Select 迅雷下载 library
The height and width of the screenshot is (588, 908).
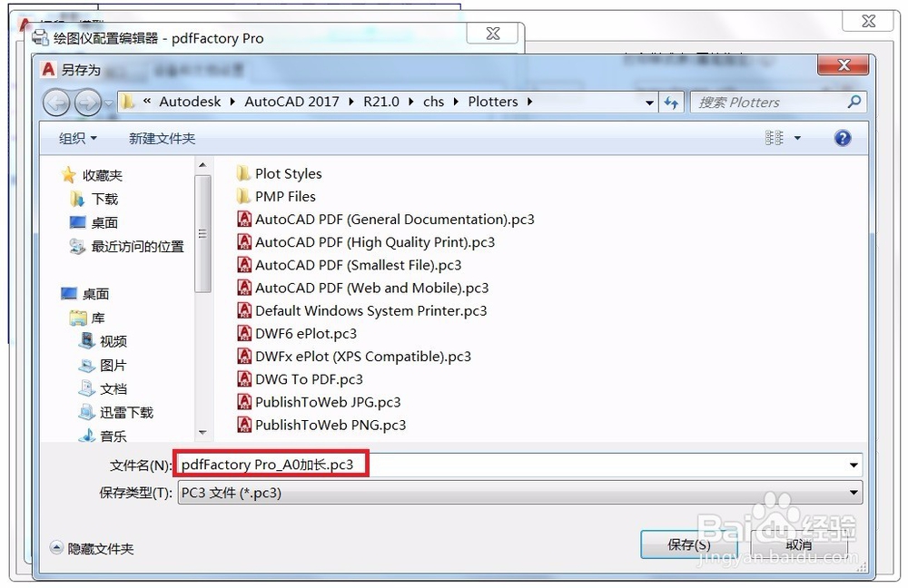point(116,412)
